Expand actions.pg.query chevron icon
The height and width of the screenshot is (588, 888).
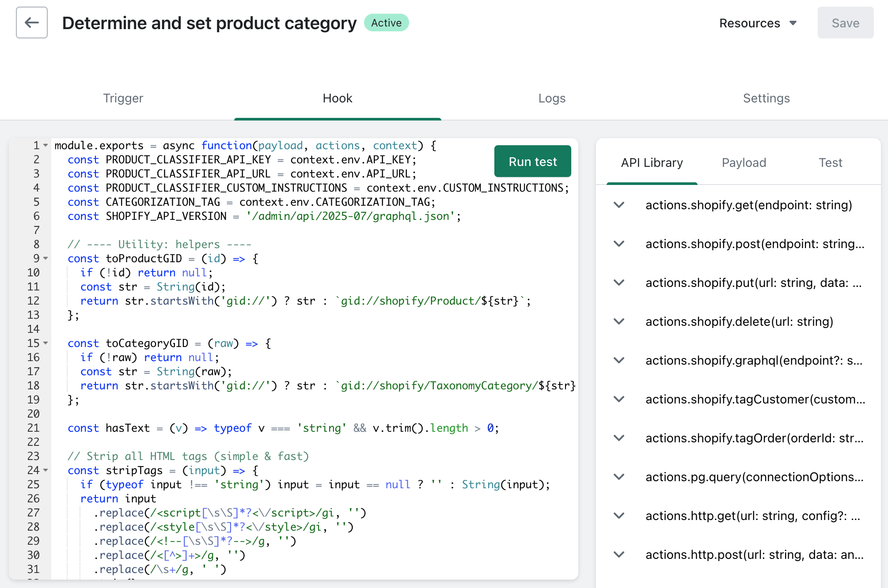click(x=619, y=477)
